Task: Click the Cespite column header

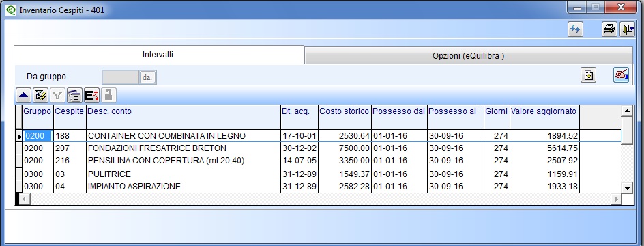Action: pyautogui.click(x=70, y=117)
